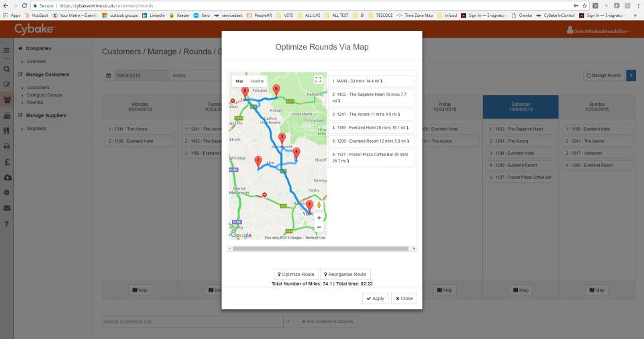Switch map to Map view
The image size is (644, 339).
[239, 81]
